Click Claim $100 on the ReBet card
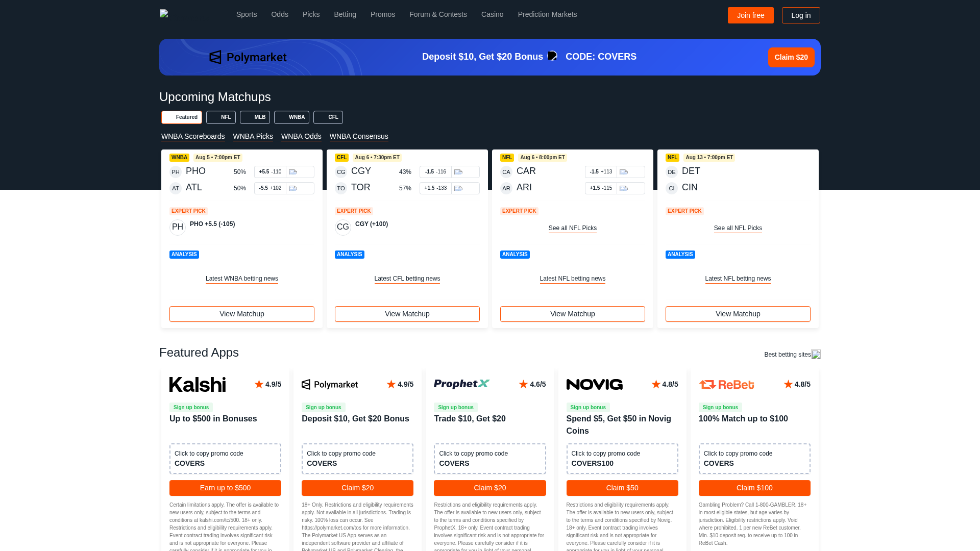This screenshot has height=551, width=980. [754, 488]
